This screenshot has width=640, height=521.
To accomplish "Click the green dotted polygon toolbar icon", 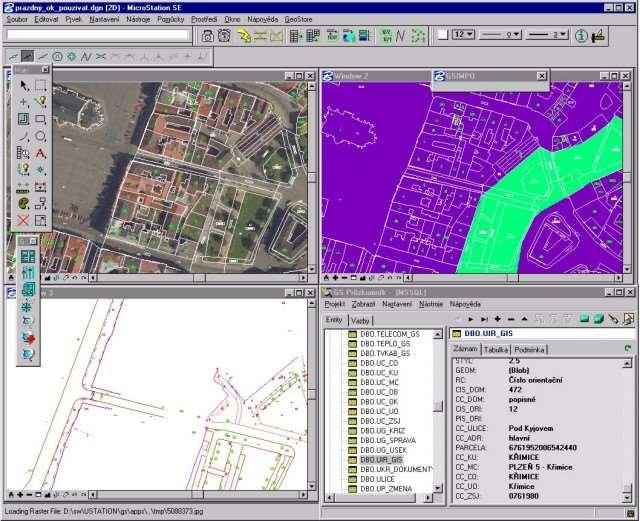I will pos(418,36).
